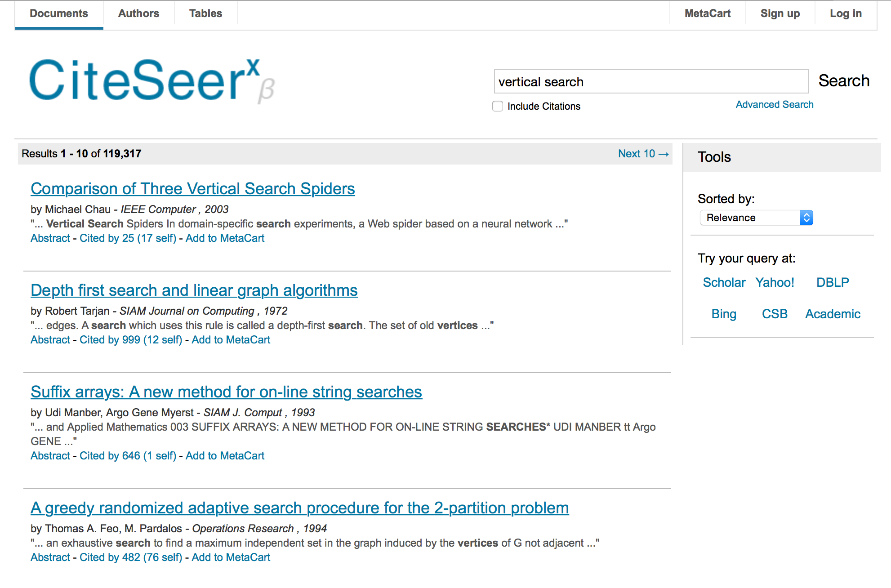Enable the Include Citations checkbox

click(498, 106)
